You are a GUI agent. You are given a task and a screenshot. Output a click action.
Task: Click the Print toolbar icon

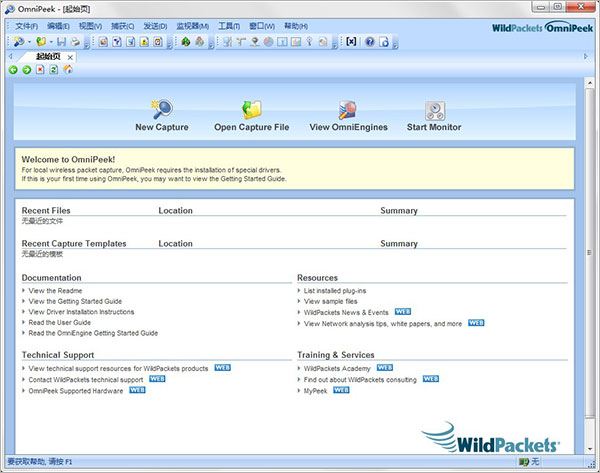tap(75, 41)
